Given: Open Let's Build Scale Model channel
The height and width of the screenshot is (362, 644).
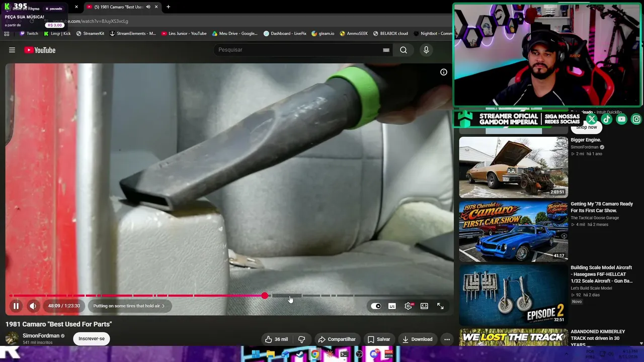Looking at the screenshot, I should click(591, 288).
